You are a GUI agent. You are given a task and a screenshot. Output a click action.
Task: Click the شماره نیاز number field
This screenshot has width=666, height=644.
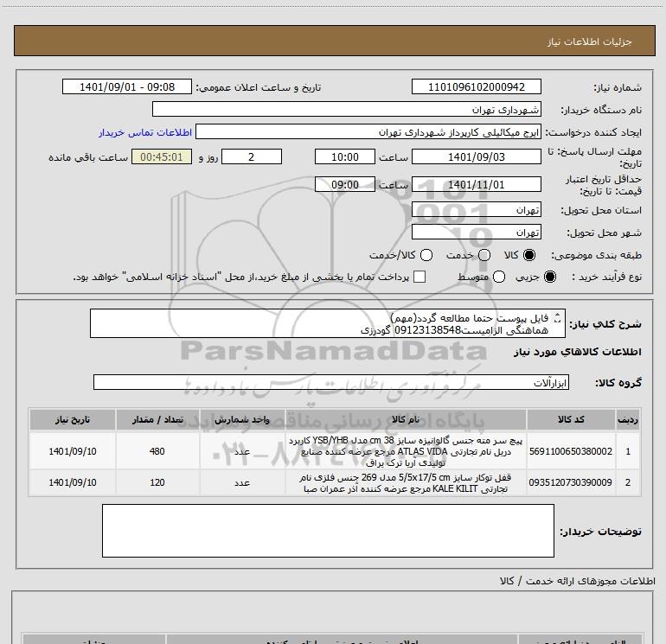coord(476,86)
